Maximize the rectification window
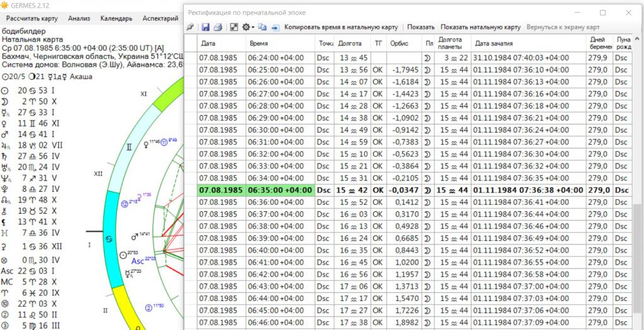Image resolution: width=644 pixels, height=330 pixels. pyautogui.click(x=602, y=13)
